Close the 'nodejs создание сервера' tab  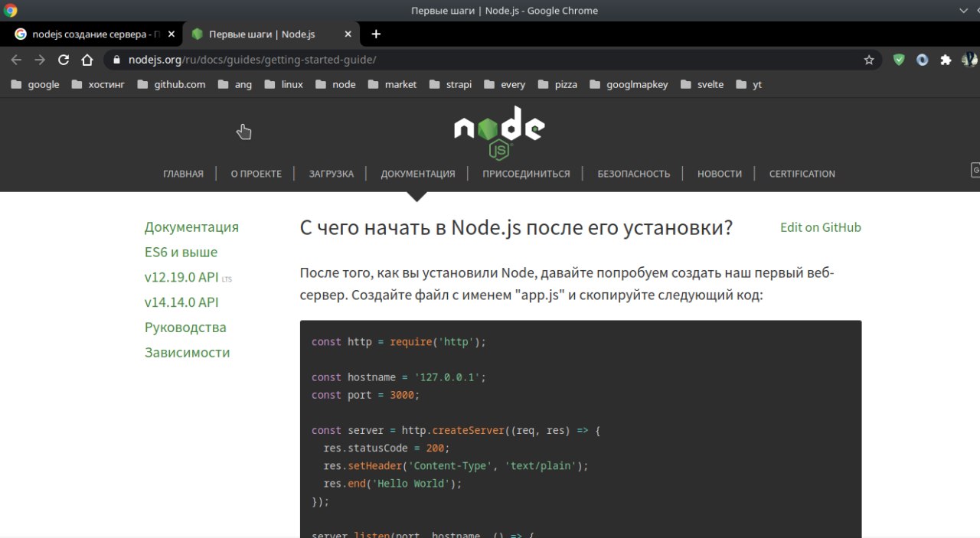click(x=171, y=34)
